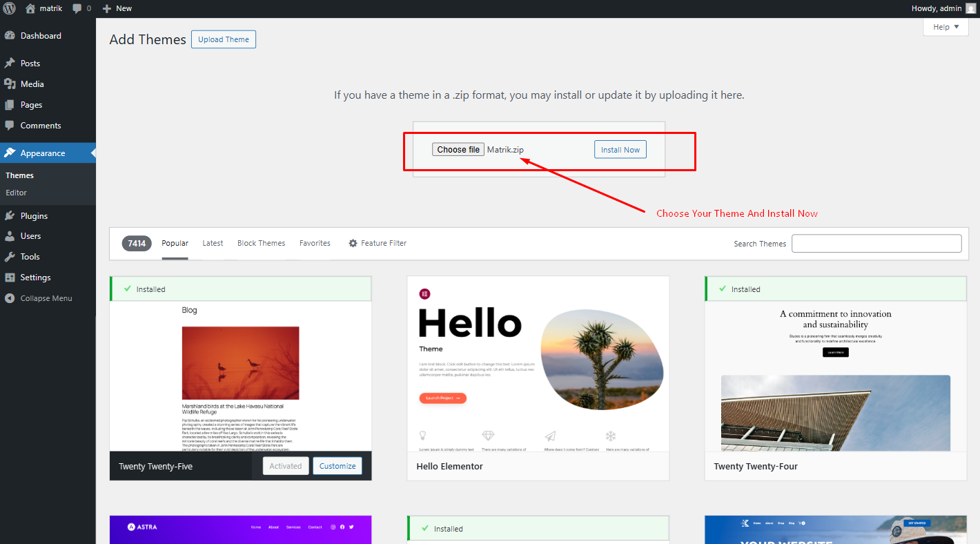Click the Collapse Menu arrow icon

point(10,298)
